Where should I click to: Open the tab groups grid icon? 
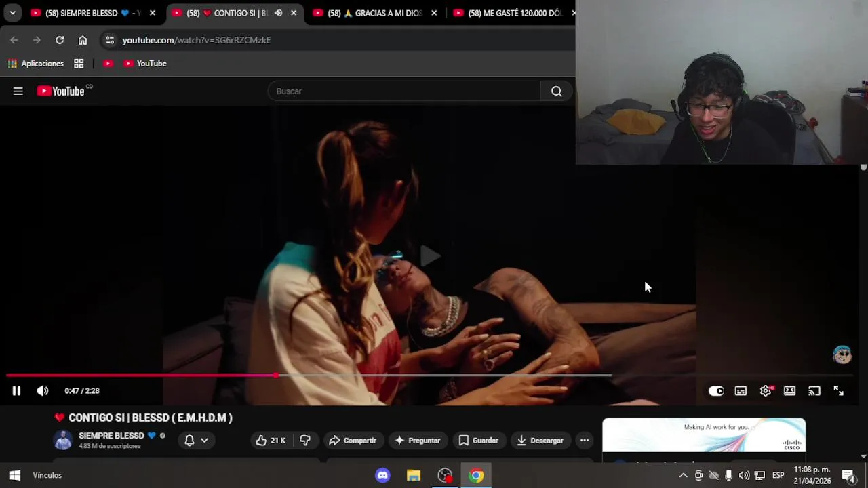tap(79, 64)
